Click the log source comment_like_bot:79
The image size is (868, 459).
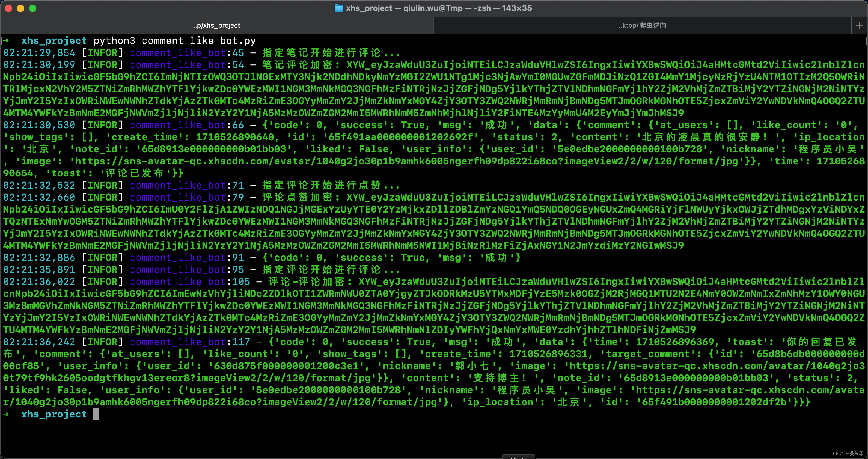[x=187, y=197]
